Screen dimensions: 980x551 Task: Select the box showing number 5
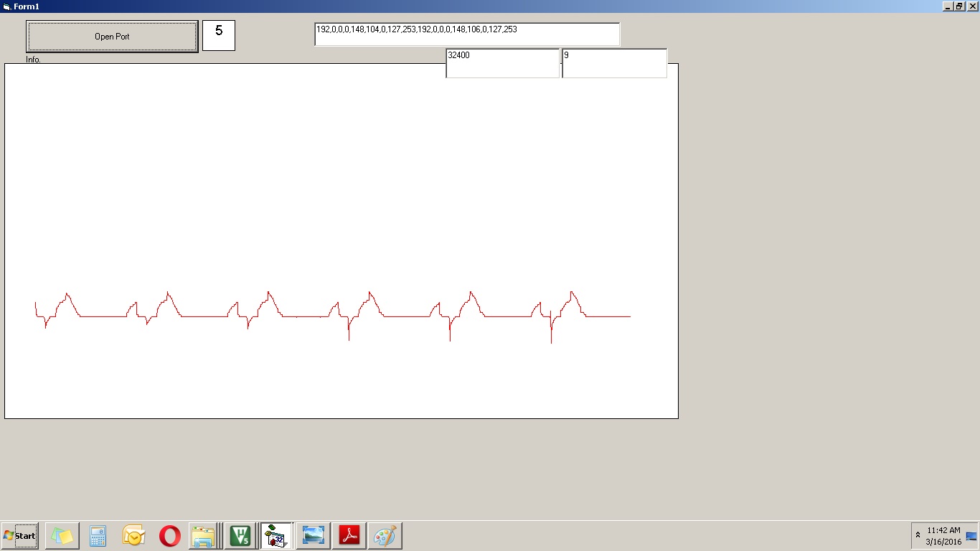pos(219,35)
